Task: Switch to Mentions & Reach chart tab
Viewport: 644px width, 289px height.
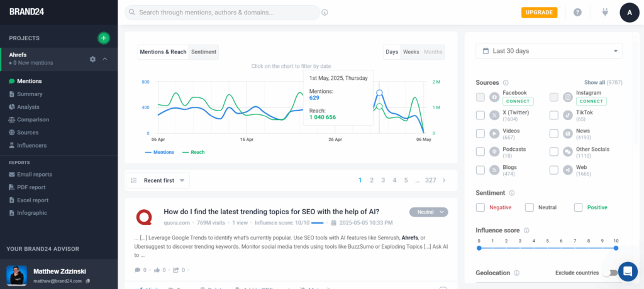Action: (163, 52)
